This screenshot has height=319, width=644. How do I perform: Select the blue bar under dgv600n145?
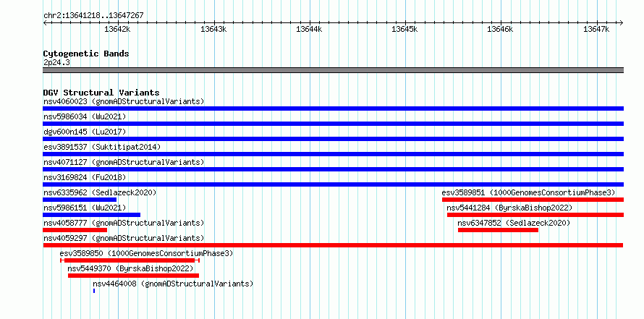tap(333, 139)
